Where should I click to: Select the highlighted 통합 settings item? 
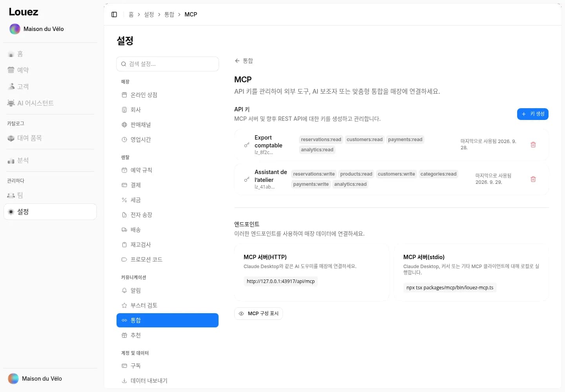point(168,320)
